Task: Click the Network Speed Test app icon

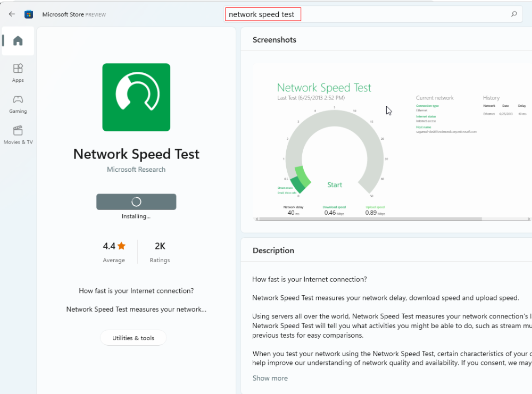Action: 136,97
